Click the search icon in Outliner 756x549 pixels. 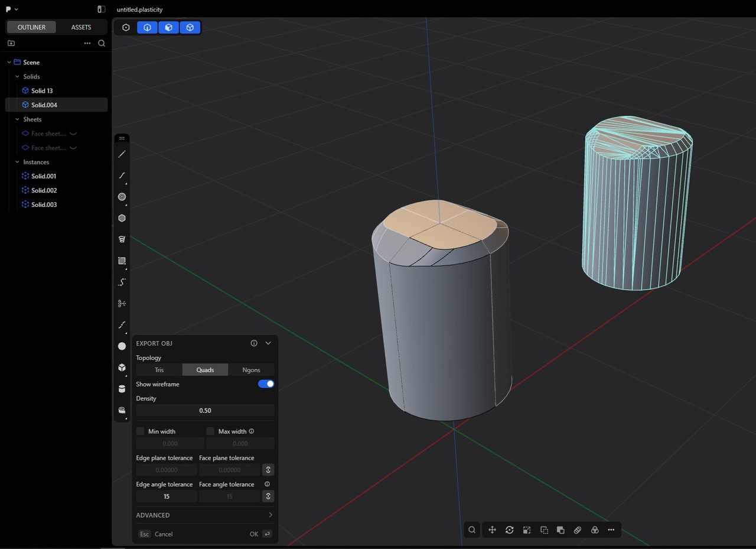pyautogui.click(x=102, y=43)
